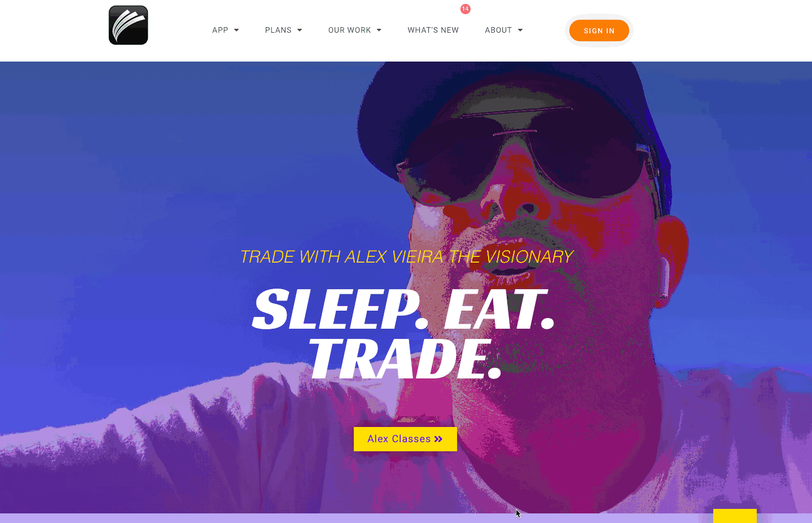Expand the OUR WORK dropdown caret
812x523 pixels.
tap(379, 30)
